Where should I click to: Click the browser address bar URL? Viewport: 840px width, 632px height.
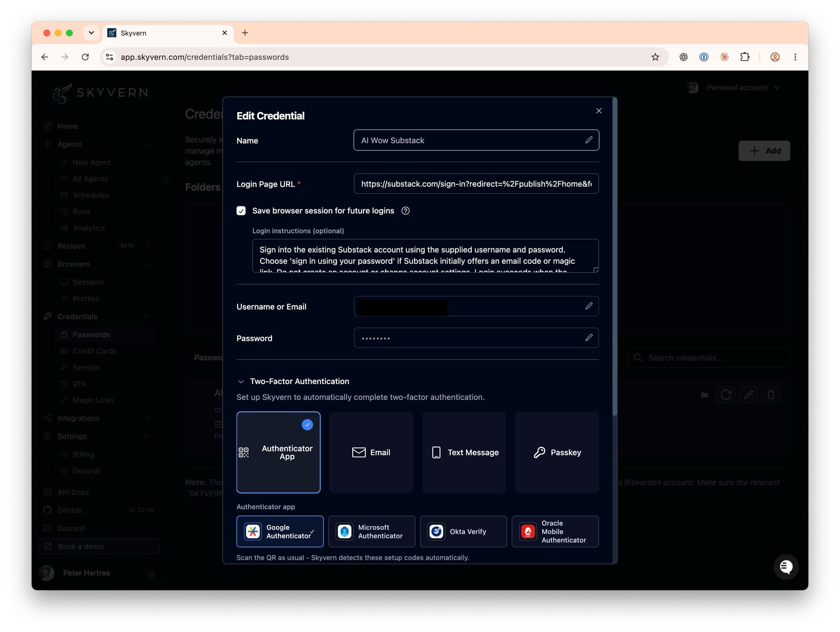(204, 57)
